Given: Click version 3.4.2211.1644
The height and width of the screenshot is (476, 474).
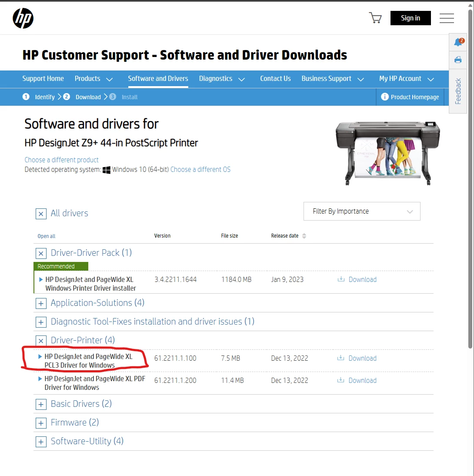Looking at the screenshot, I should pyautogui.click(x=175, y=279).
